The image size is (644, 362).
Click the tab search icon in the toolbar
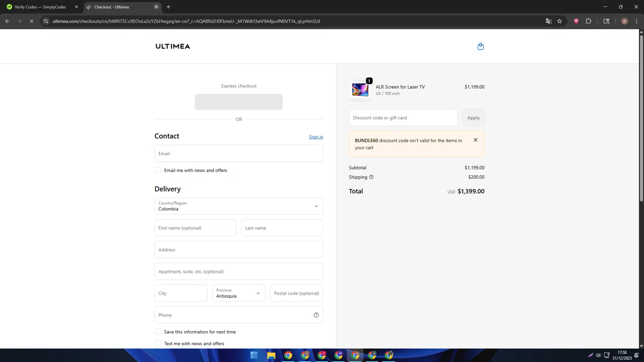click(x=606, y=21)
